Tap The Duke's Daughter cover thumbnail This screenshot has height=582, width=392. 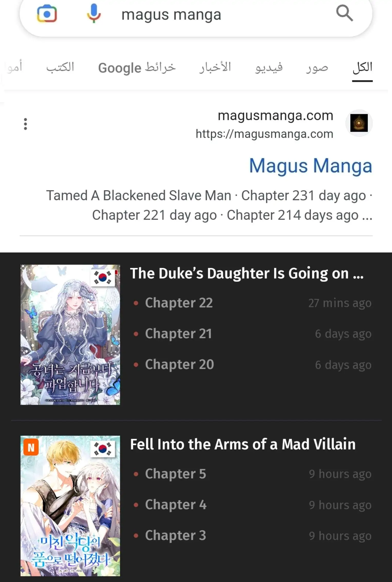click(70, 335)
